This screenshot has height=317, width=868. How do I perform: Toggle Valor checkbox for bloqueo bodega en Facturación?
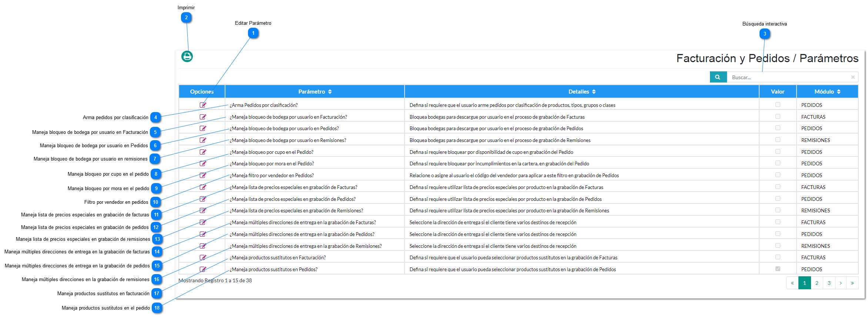tap(778, 117)
